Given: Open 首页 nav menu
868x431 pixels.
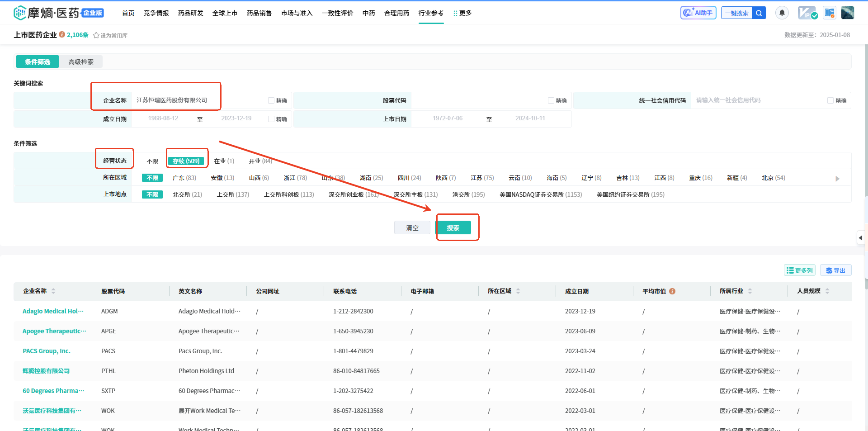Looking at the screenshot, I should 128,13.
